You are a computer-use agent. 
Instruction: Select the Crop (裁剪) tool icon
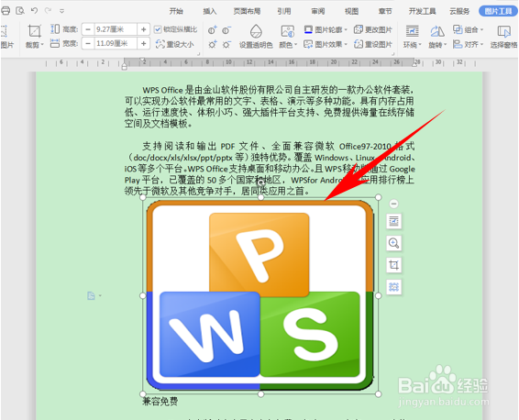pyautogui.click(x=34, y=31)
